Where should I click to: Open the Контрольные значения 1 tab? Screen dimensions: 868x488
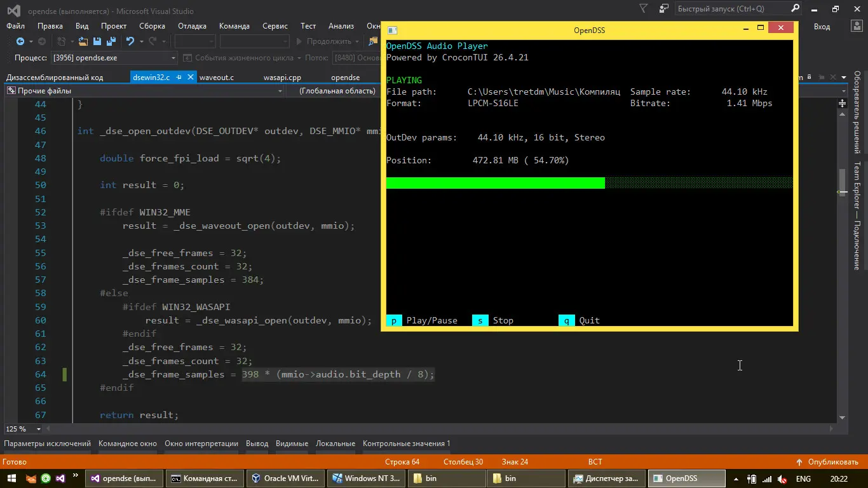(x=407, y=444)
